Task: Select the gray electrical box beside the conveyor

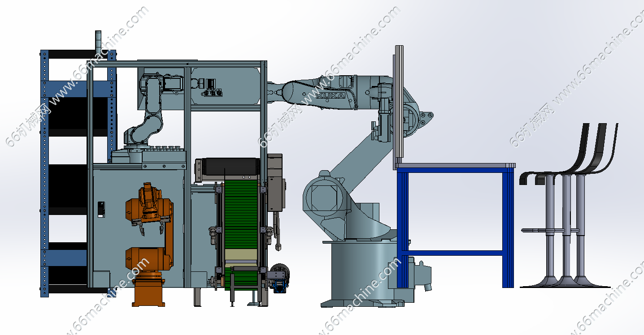Action: coord(275,184)
